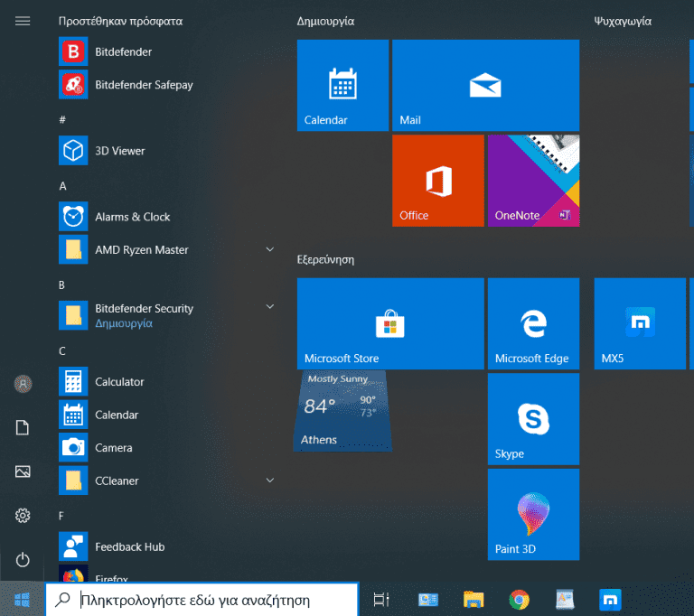694x616 pixels.
Task: Open Maxthon browser on the taskbar
Action: pyautogui.click(x=610, y=600)
